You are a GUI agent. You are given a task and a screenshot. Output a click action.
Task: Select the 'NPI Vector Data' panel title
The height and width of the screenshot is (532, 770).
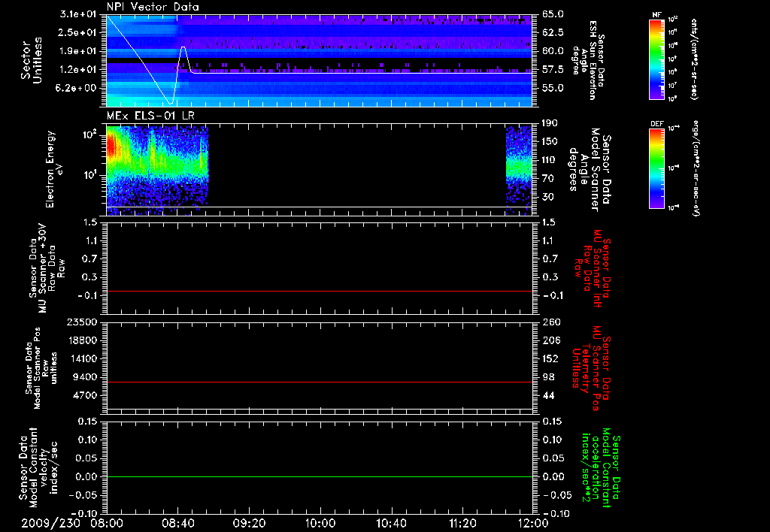pos(153,7)
